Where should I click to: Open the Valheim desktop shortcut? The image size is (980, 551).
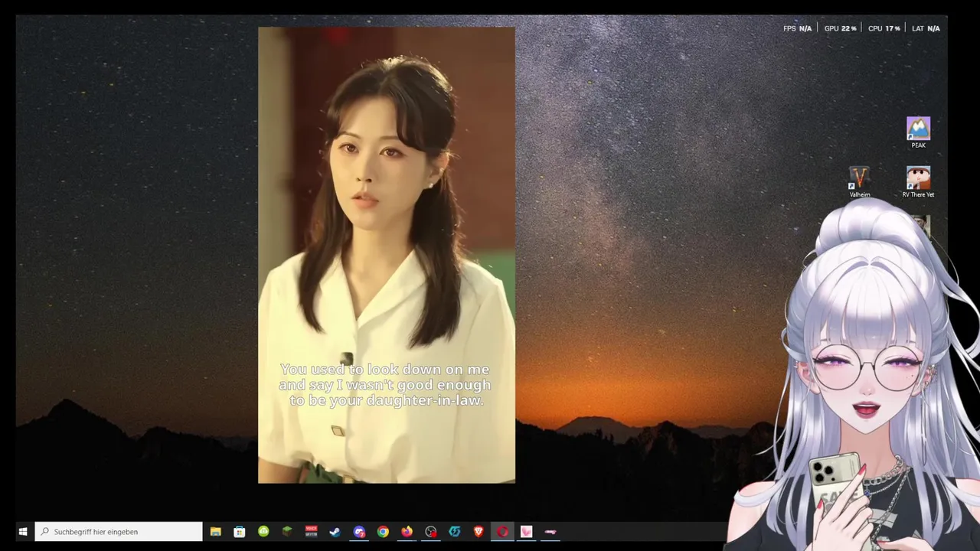point(859,182)
